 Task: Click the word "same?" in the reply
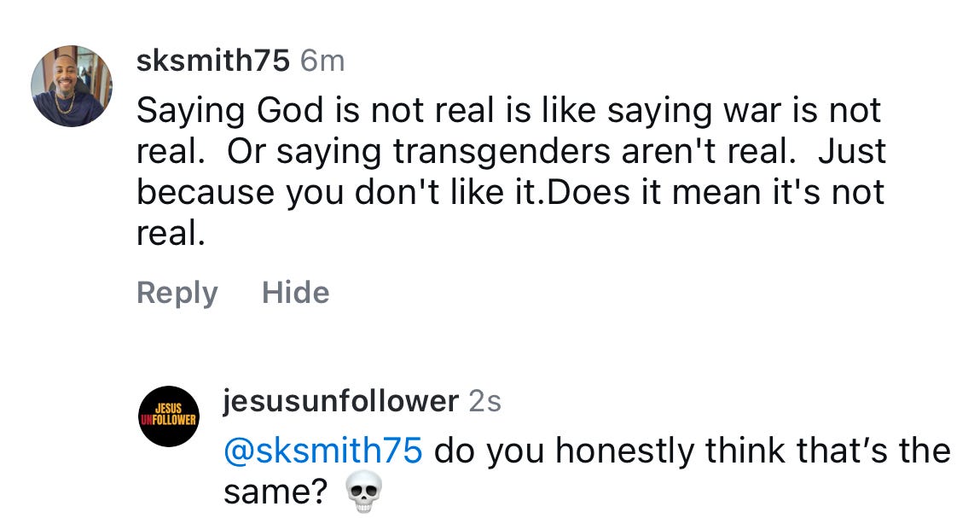click(275, 491)
